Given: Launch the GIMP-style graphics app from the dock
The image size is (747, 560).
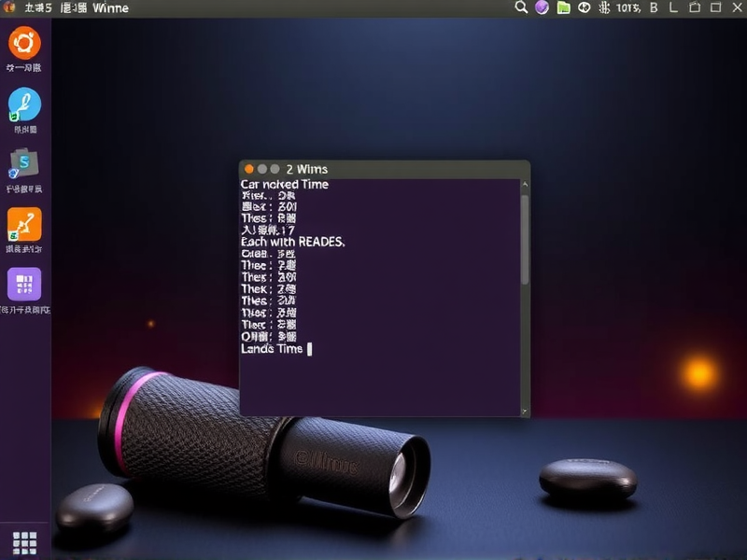Looking at the screenshot, I should [x=22, y=105].
